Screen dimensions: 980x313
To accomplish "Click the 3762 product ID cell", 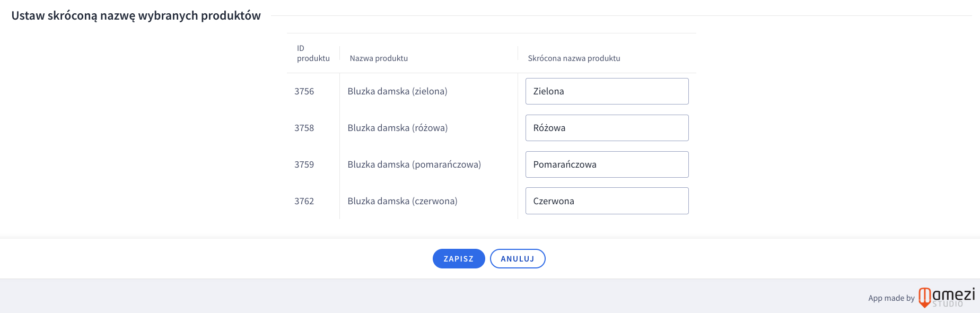I will tap(304, 201).
